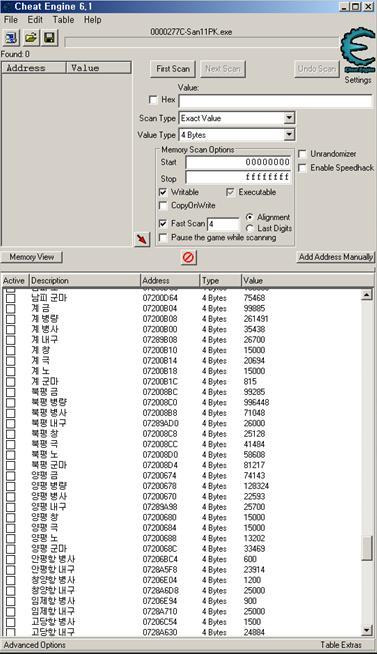Screen dimensions: 377x654
Task: Select the value cell 24884
Action: click(254, 632)
